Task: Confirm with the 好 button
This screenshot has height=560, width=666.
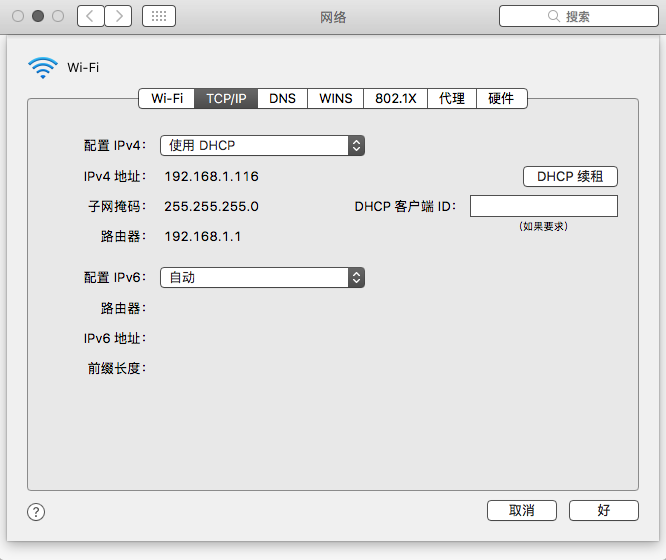Action: point(603,510)
